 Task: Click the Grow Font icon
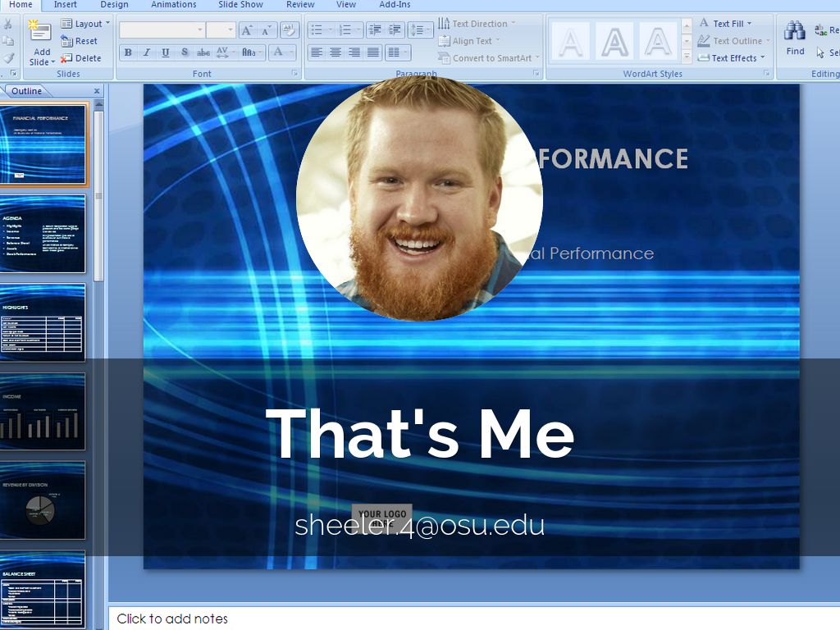[248, 30]
